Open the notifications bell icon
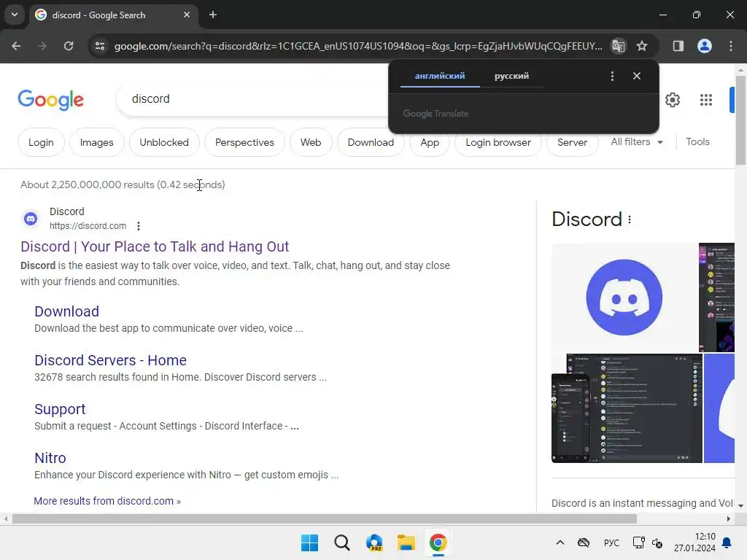This screenshot has width=747, height=560. [x=727, y=542]
